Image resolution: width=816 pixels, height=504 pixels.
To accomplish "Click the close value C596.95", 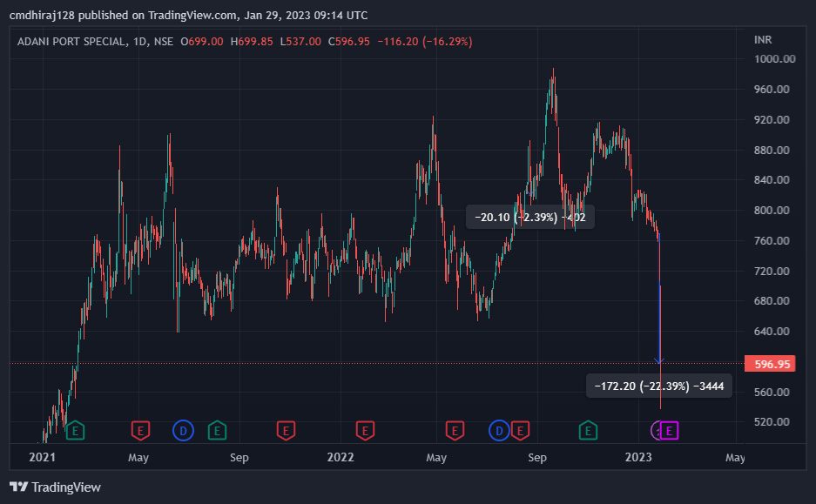I will click(x=348, y=42).
